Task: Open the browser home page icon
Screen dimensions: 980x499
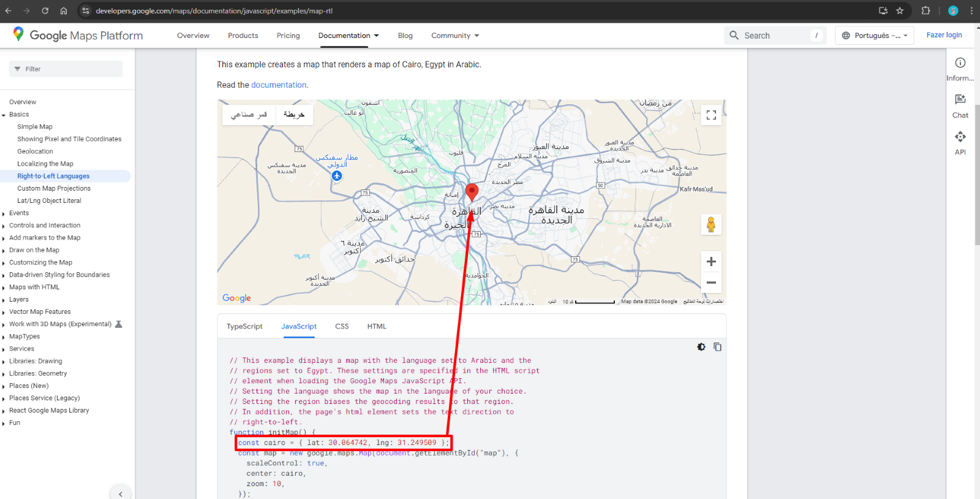Action: coord(63,10)
